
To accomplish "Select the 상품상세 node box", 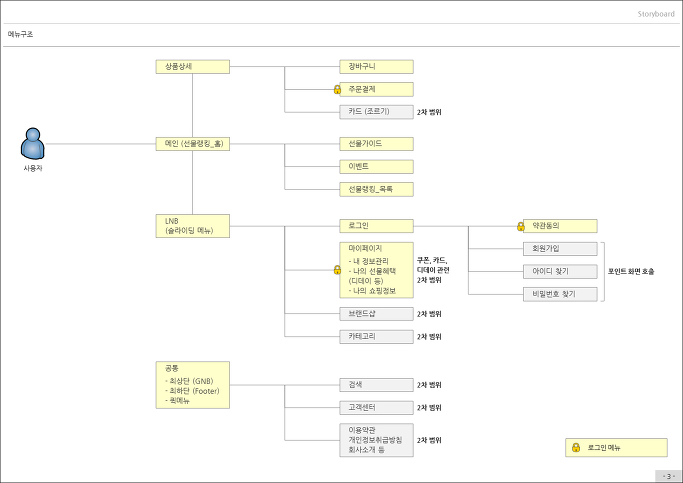I will tap(193, 67).
